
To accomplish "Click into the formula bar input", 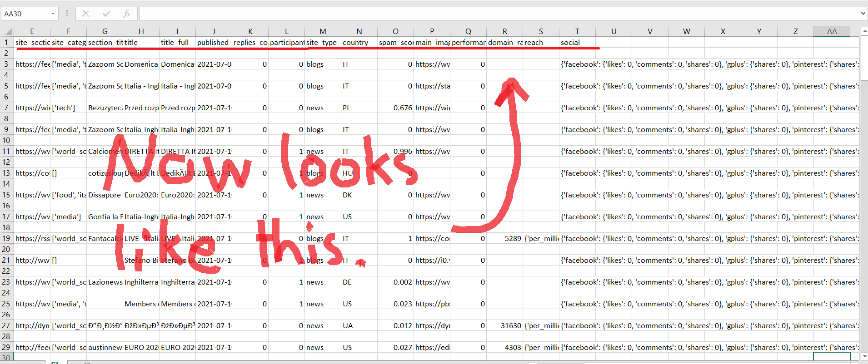I will pyautogui.click(x=499, y=14).
